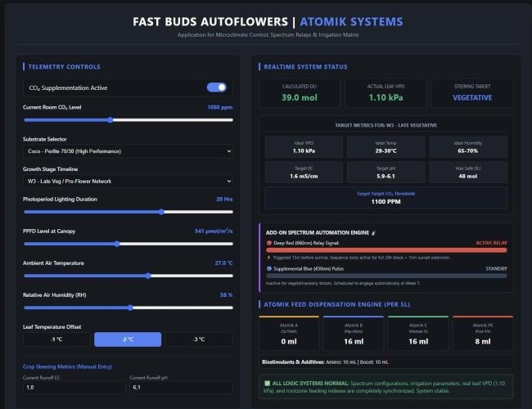Click the Ideal Humidity '65-70%' cell
This screenshot has height=409, width=532.
click(x=468, y=147)
